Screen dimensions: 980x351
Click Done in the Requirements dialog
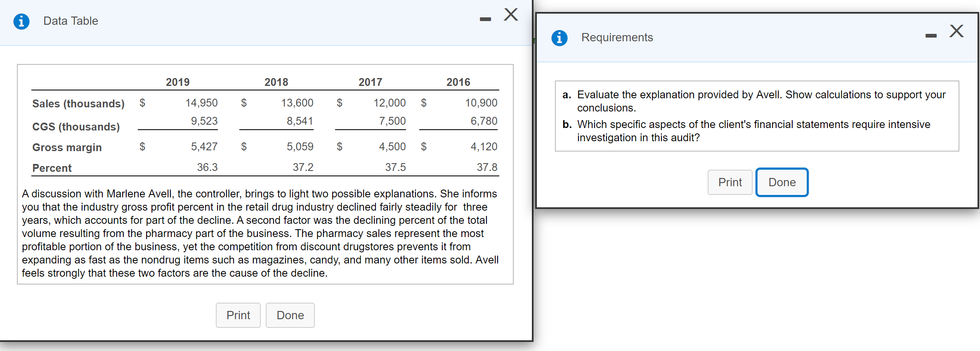coord(782,182)
